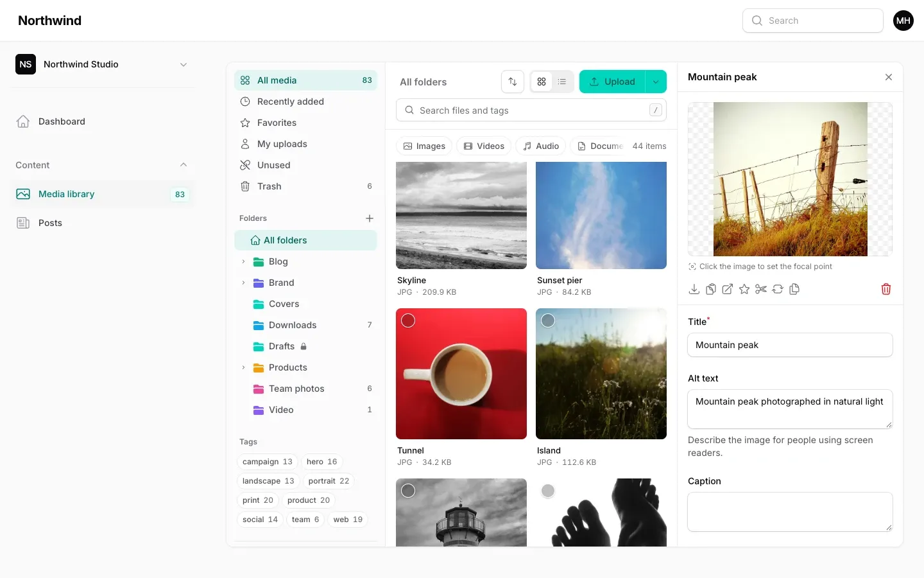This screenshot has width=924, height=578.
Task: Click the Upload button
Action: (x=612, y=82)
